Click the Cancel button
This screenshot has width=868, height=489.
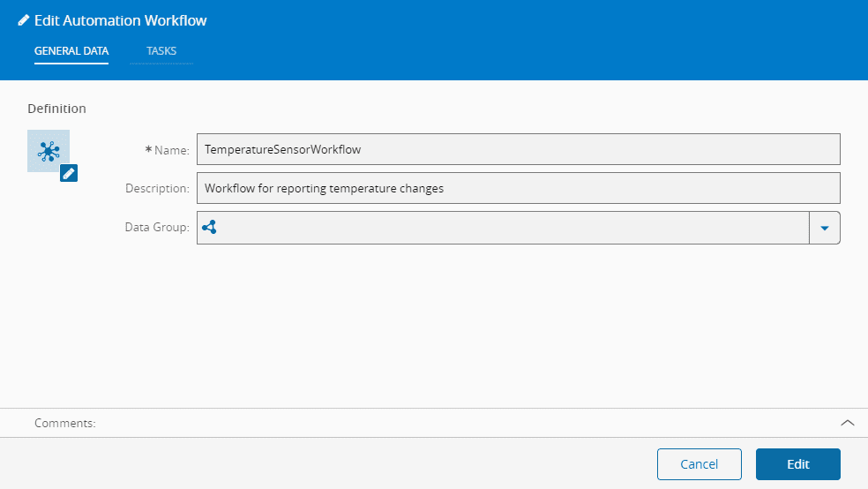(699, 464)
